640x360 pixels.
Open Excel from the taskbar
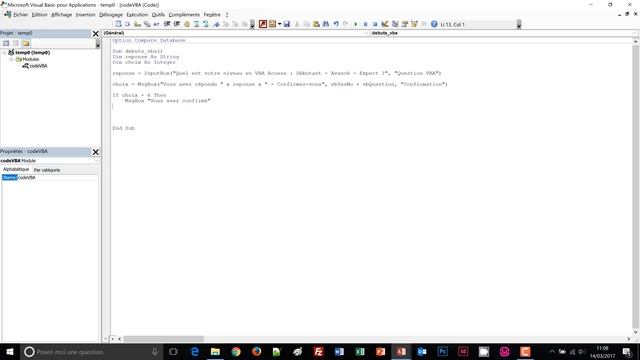point(360,351)
